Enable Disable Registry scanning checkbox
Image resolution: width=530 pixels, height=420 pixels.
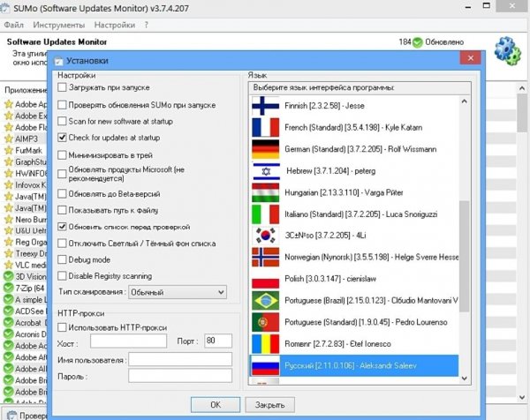click(x=62, y=276)
